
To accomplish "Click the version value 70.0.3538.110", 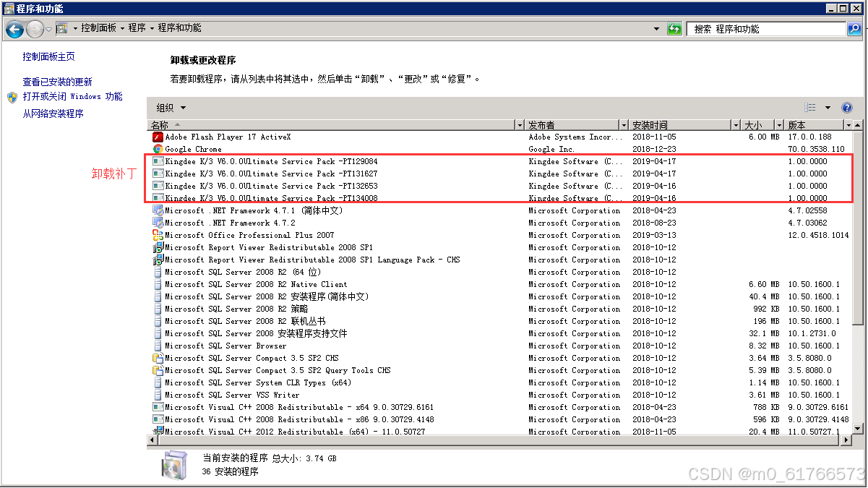I will [x=816, y=149].
